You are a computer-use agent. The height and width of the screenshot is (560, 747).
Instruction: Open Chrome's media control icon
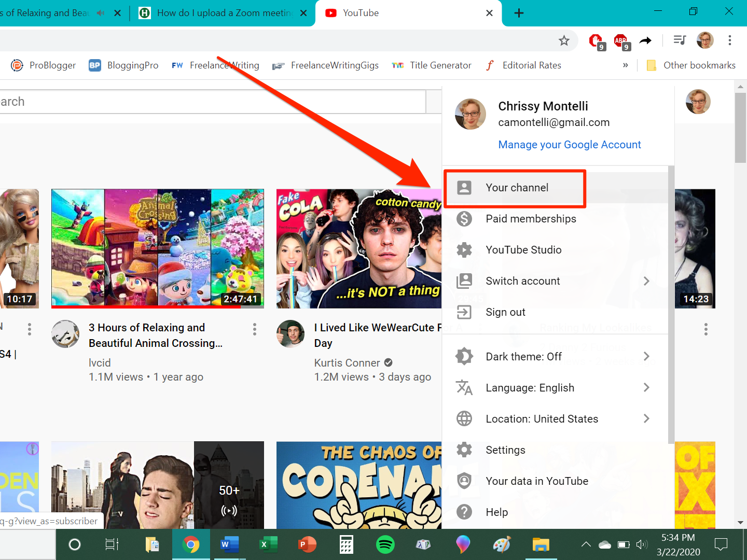click(x=680, y=40)
